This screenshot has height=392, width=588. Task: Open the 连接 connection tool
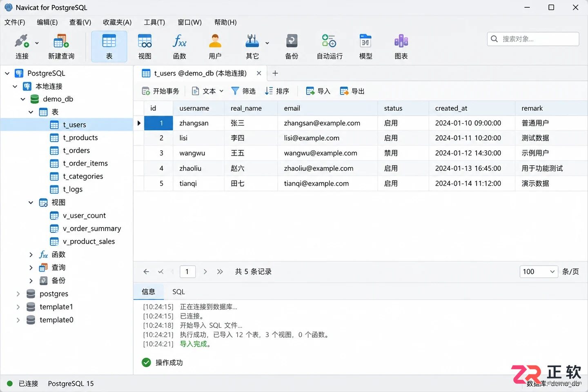click(22, 47)
